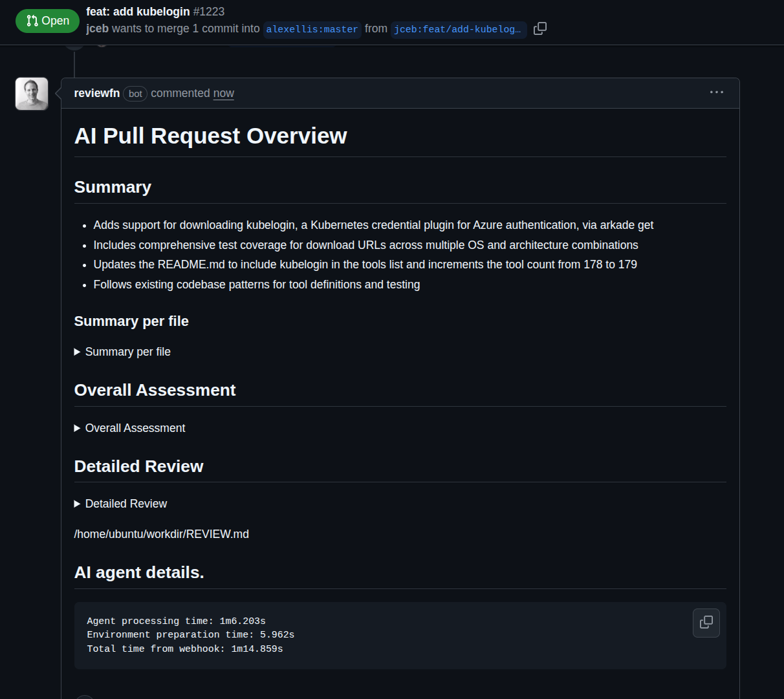The width and height of the screenshot is (784, 699).
Task: Click the jceb:feat/add-kubelog… head branch label
Action: [x=459, y=29]
